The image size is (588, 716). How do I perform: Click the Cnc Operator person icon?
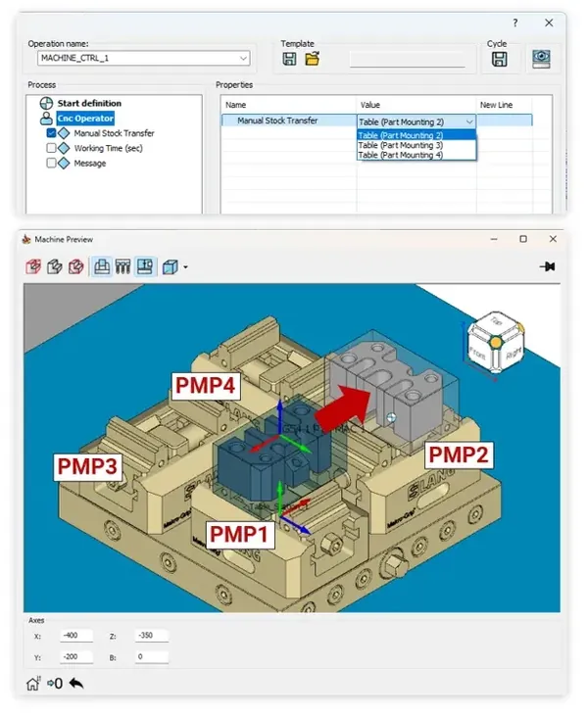point(46,119)
